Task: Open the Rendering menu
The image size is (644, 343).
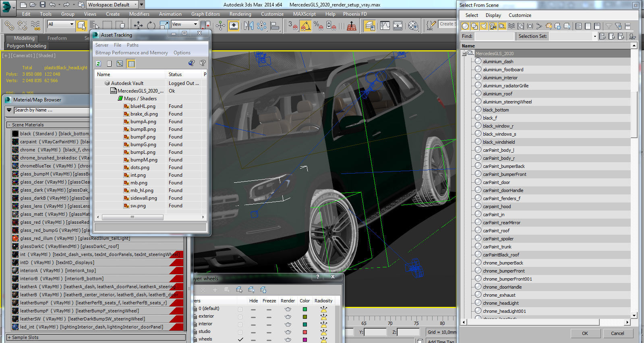Action: (240, 14)
